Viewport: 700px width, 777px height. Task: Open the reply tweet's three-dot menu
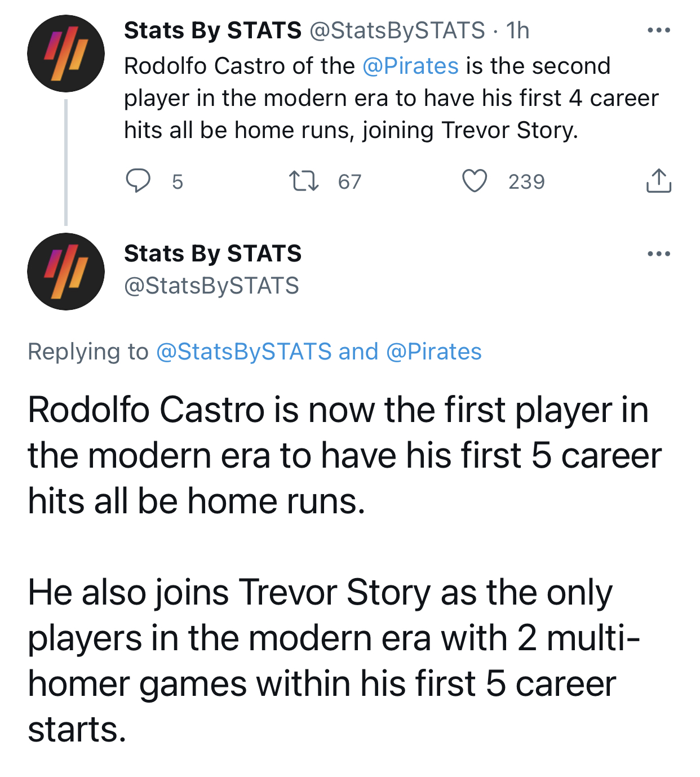click(x=659, y=254)
